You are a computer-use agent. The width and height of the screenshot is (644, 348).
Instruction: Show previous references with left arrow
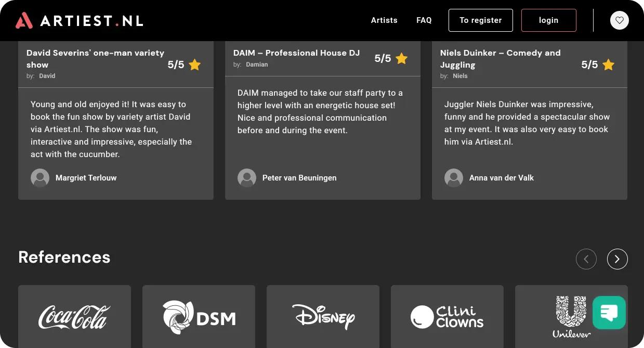[x=586, y=259]
